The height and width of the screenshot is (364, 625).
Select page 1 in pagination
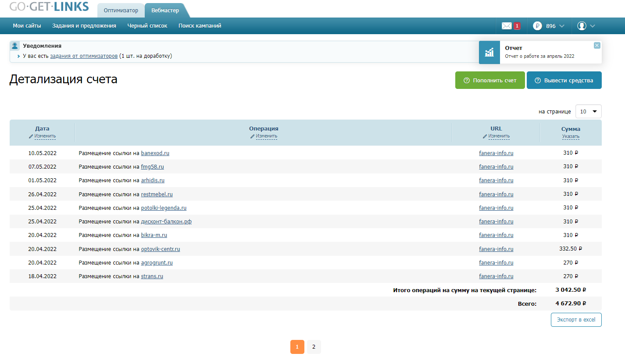(297, 347)
